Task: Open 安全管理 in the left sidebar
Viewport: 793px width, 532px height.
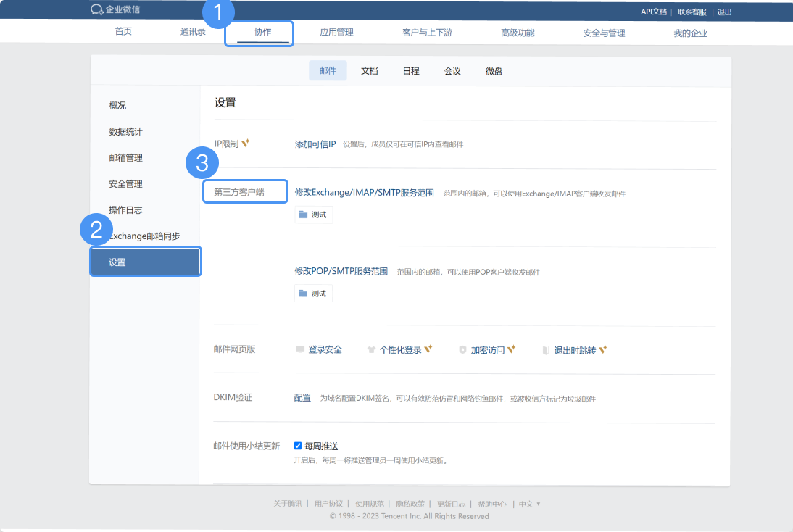Action: click(x=126, y=184)
